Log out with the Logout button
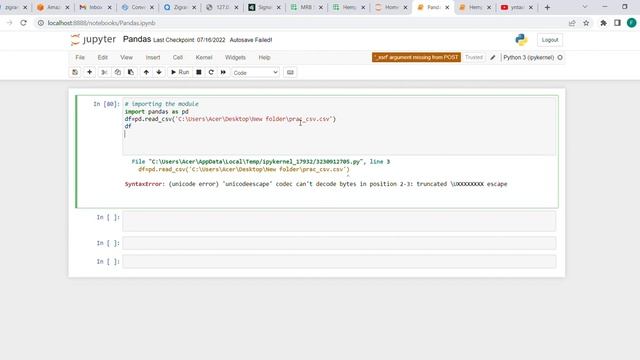Image resolution: width=640 pixels, height=360 pixels. (x=550, y=40)
